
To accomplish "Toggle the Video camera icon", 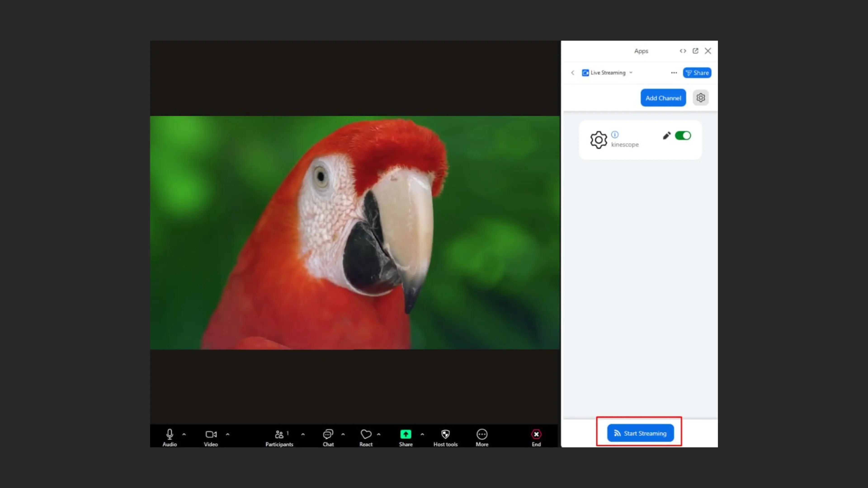I will point(211,434).
